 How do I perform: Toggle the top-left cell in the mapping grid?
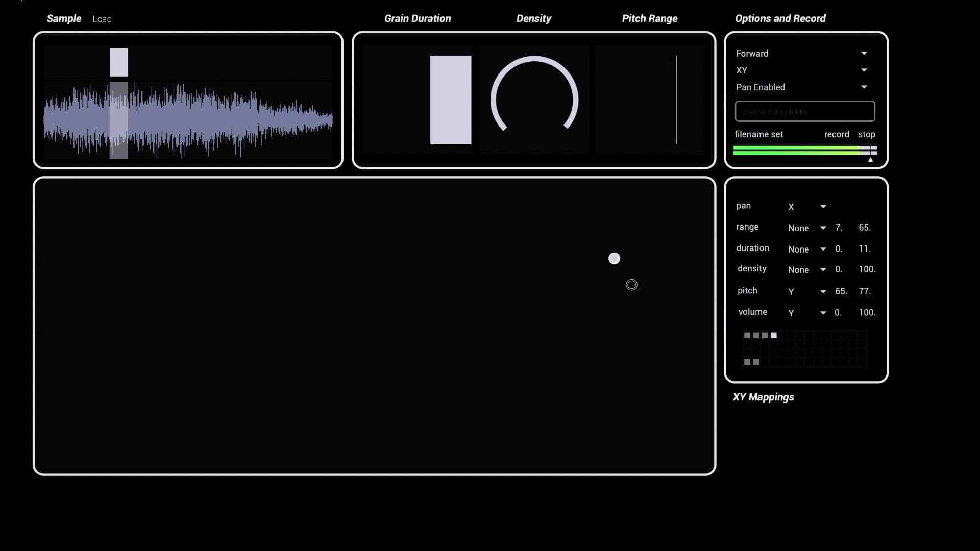pyautogui.click(x=748, y=336)
